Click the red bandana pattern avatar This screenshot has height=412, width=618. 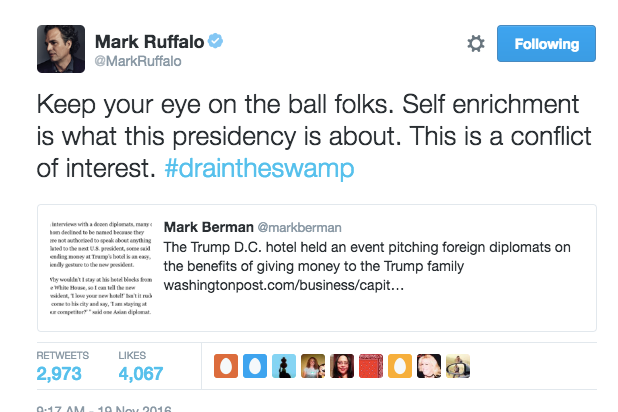(x=370, y=366)
